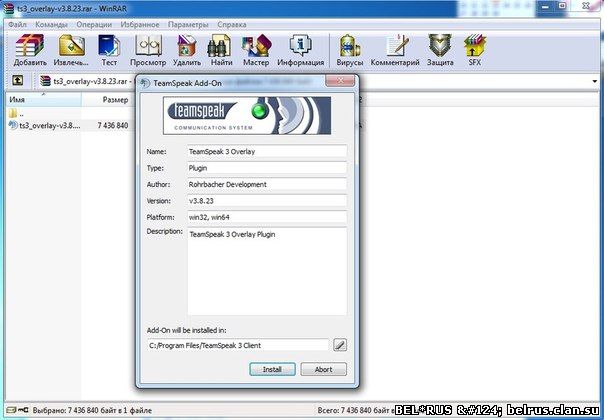
Task: Click the Тест (Test) toolbar icon
Action: pyautogui.click(x=109, y=50)
